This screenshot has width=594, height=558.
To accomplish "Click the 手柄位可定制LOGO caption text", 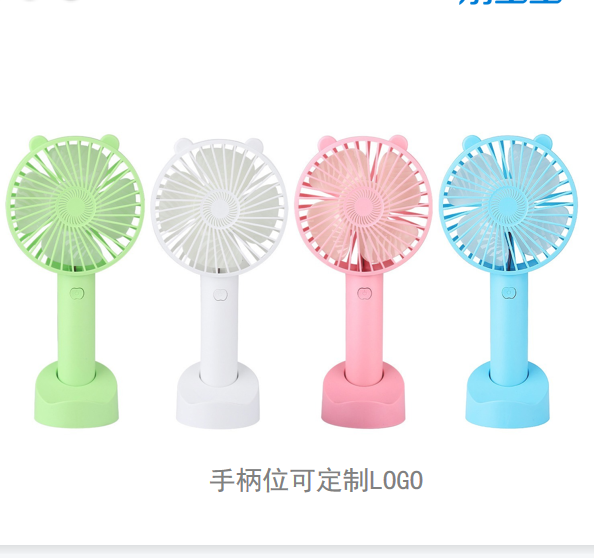I will click(x=316, y=481).
